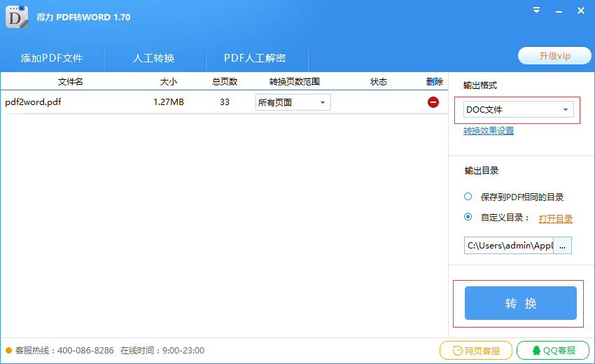Contact QQ客服 penguin support button
The image size is (595, 364).
coord(553,350)
